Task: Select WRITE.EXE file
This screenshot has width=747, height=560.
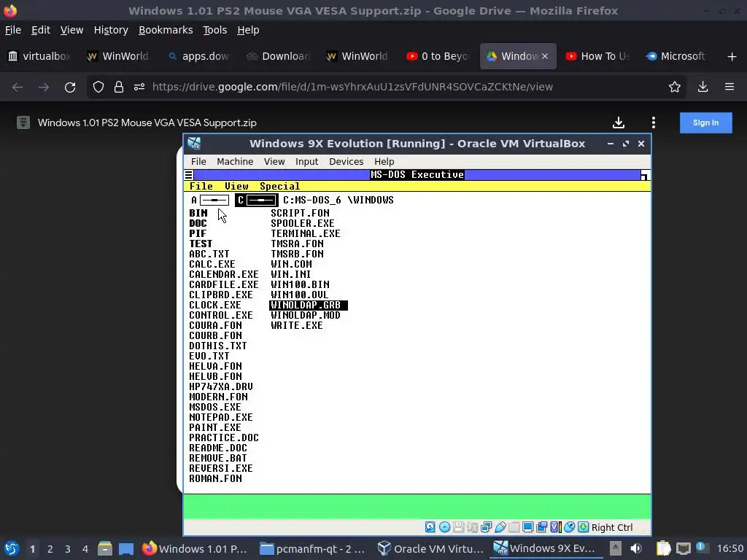Action: tap(297, 326)
